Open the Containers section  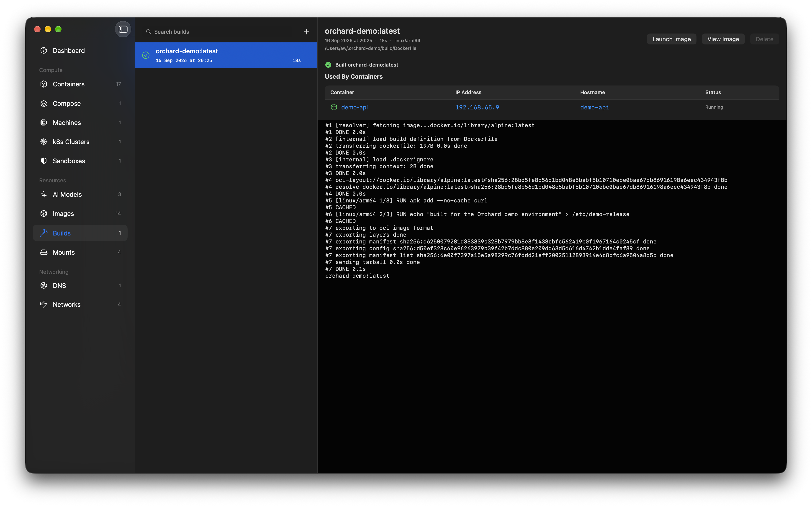80,84
